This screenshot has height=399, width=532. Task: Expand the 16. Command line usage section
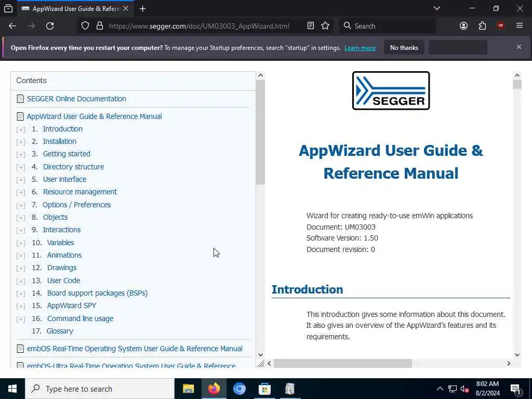(x=21, y=320)
